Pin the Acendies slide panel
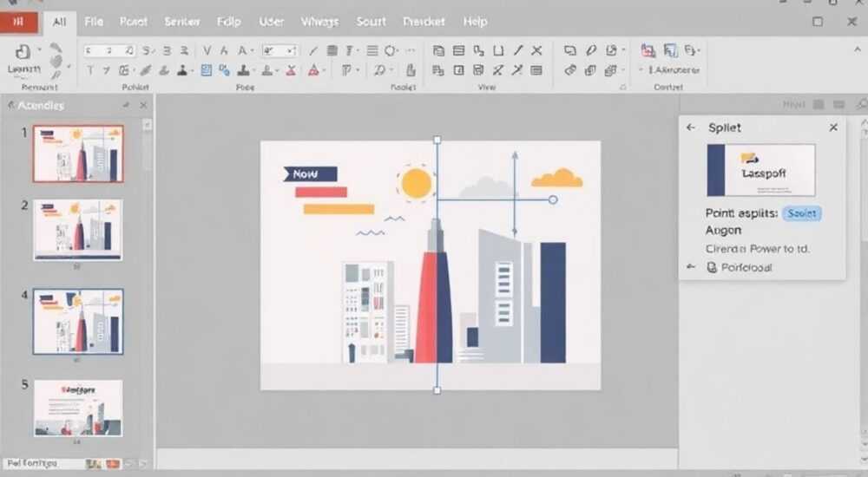Screen dimensions: 868x477 click(126, 105)
